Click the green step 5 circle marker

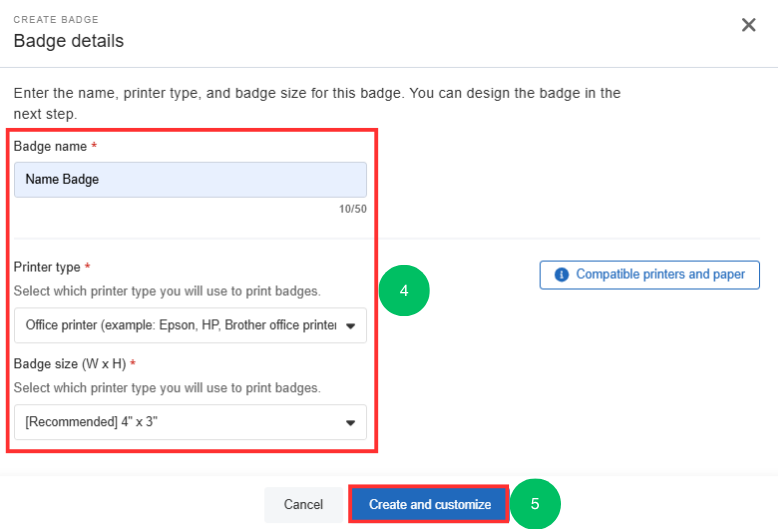[x=535, y=504]
